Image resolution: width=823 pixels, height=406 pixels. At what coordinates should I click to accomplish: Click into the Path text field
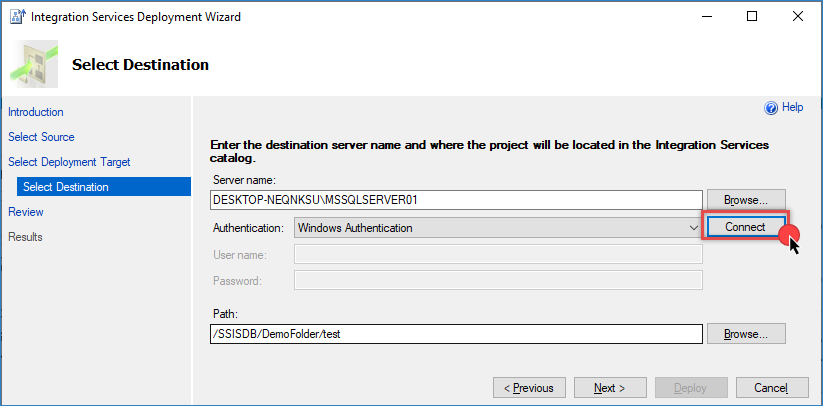tap(455, 334)
